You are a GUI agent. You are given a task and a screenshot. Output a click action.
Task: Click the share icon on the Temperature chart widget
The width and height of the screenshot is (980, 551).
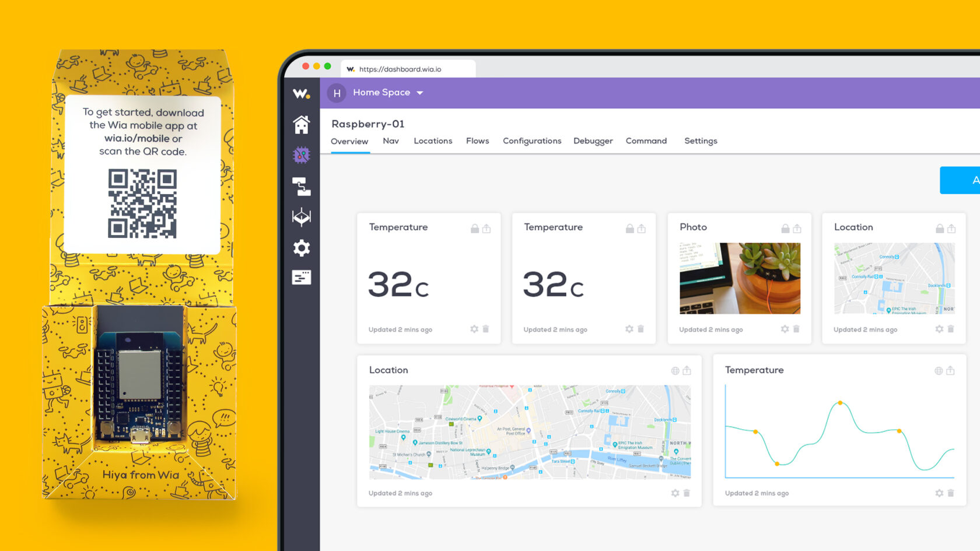pos(950,371)
